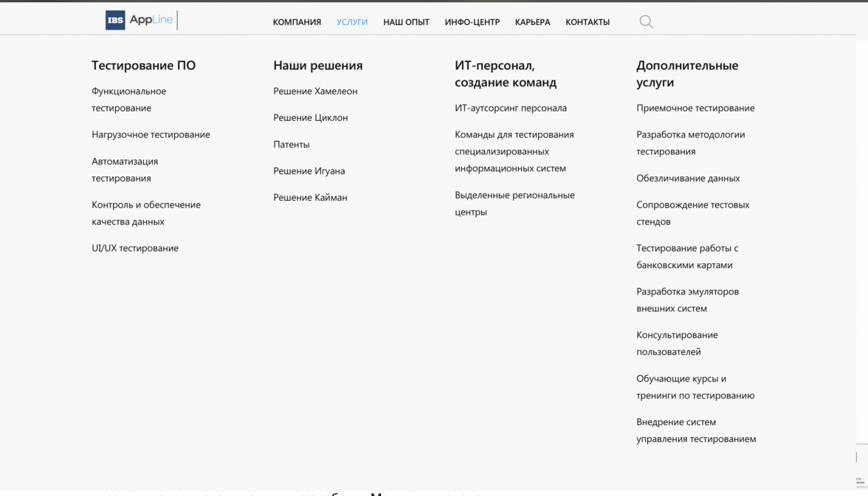Open ИТ-аутсорсинг персонала link
This screenshot has height=496, width=868.
(x=511, y=108)
